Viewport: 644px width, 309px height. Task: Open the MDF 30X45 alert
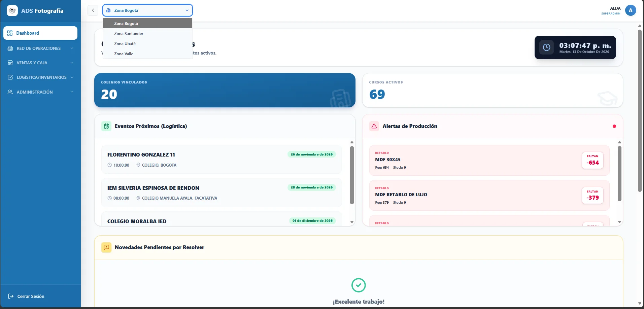489,160
